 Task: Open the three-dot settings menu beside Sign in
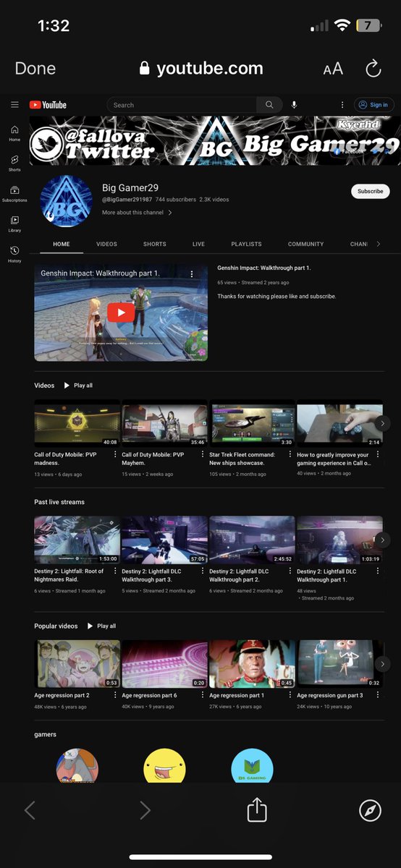pyautogui.click(x=342, y=105)
